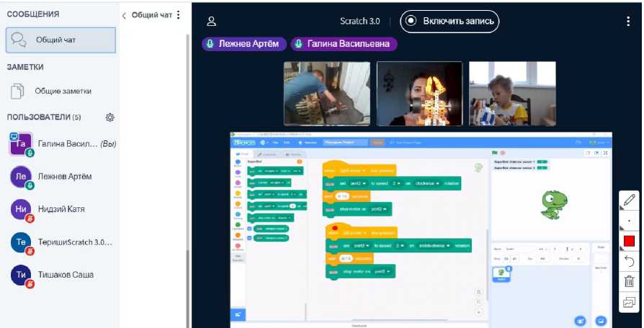Open whiteboard line thickness selector
644x328 pixels.
click(x=629, y=221)
